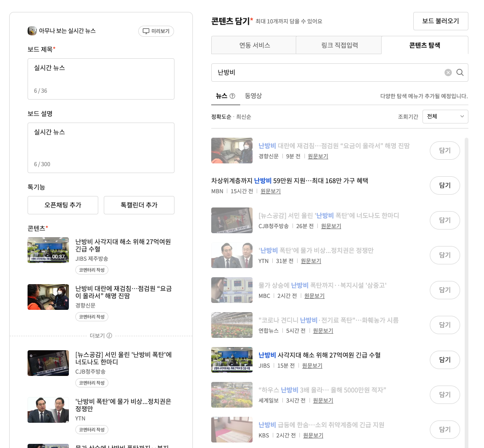Open the 미리보기 preview button
The height and width of the screenshot is (448, 484).
click(x=156, y=31)
